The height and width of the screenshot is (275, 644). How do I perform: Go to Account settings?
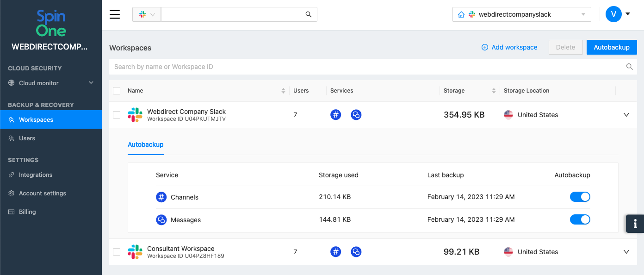42,193
